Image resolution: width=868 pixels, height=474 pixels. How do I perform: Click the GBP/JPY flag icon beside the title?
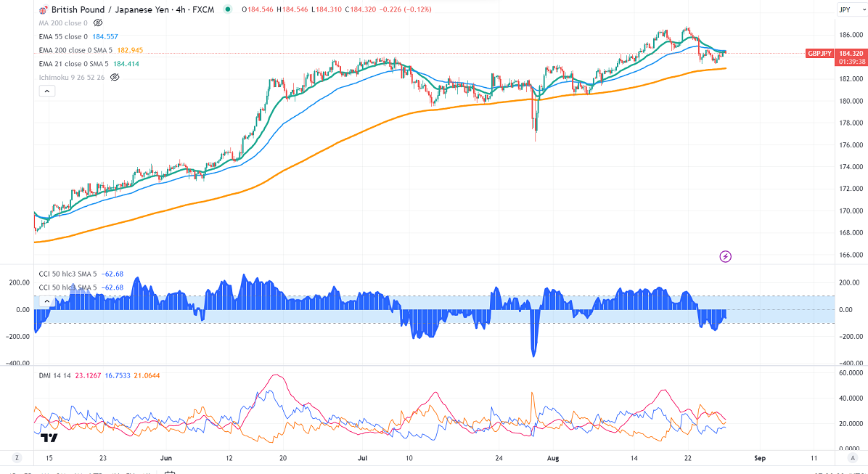click(43, 9)
